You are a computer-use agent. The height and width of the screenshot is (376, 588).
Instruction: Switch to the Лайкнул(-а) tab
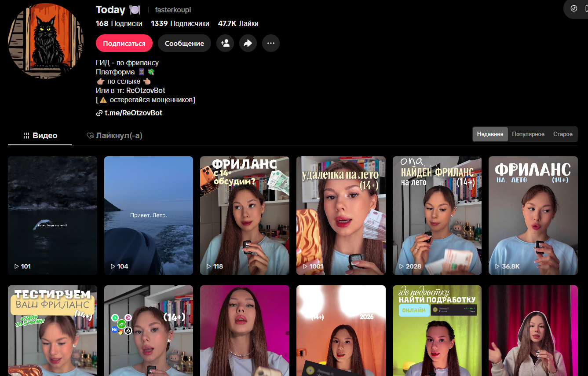pyautogui.click(x=114, y=136)
